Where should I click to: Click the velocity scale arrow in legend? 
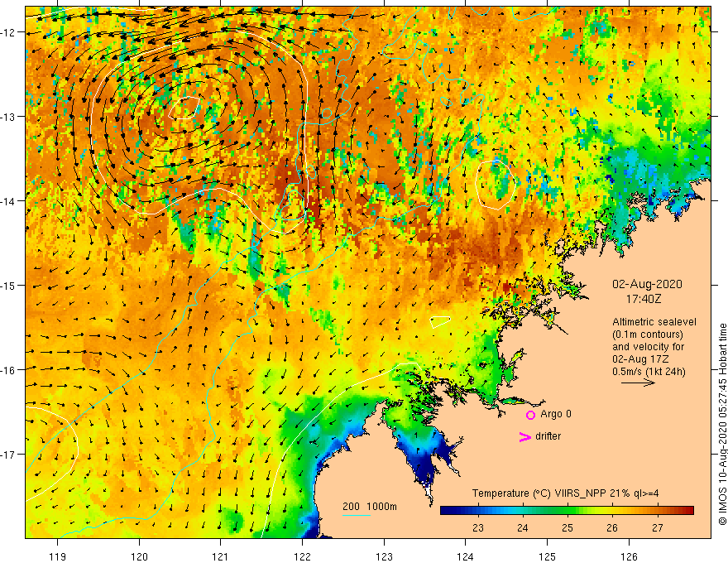[638, 383]
